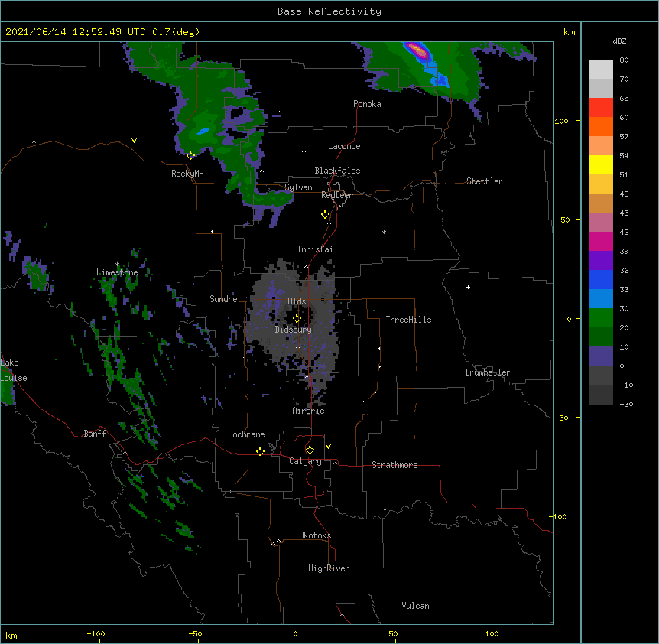Select the white asterisk marker east of Innisfail
The image size is (659, 644).
(x=384, y=232)
